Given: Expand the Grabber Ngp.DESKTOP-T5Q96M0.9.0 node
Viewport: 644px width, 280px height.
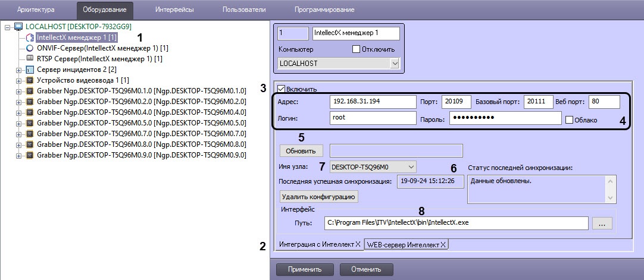Looking at the screenshot, I should point(18,155).
